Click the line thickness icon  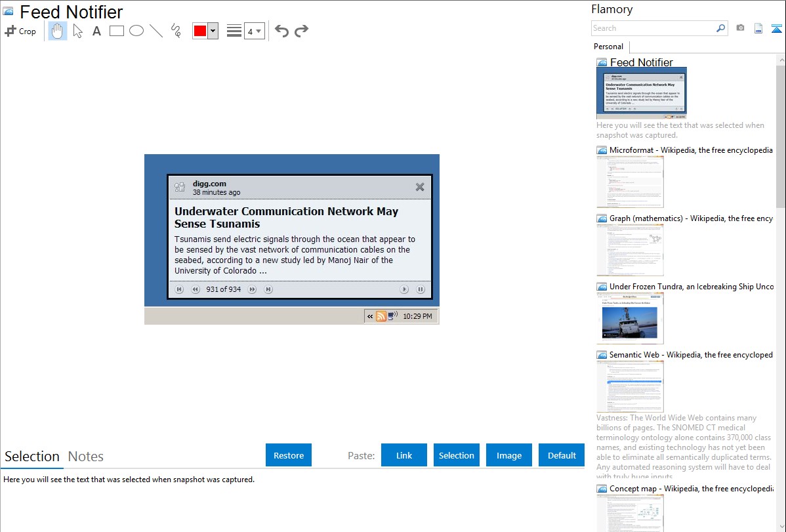pos(234,31)
